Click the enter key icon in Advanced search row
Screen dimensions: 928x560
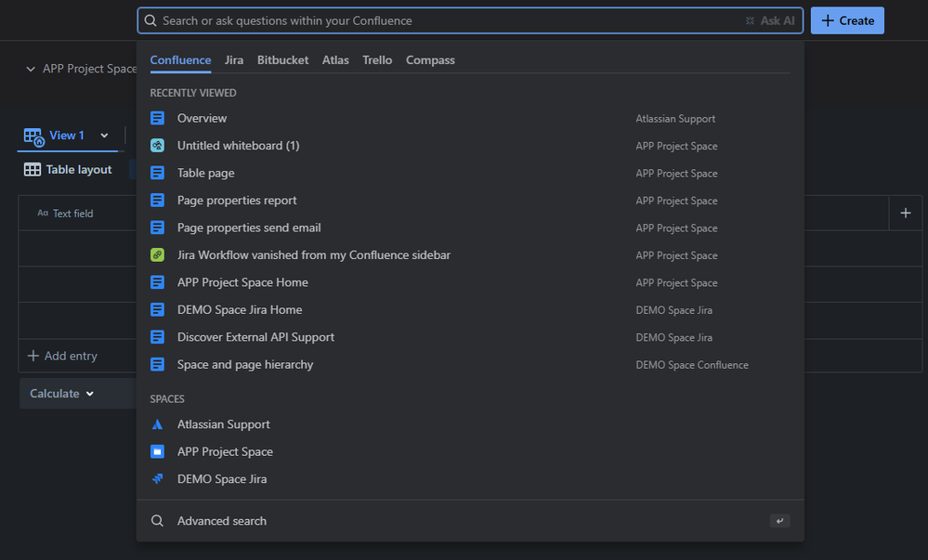coord(779,521)
